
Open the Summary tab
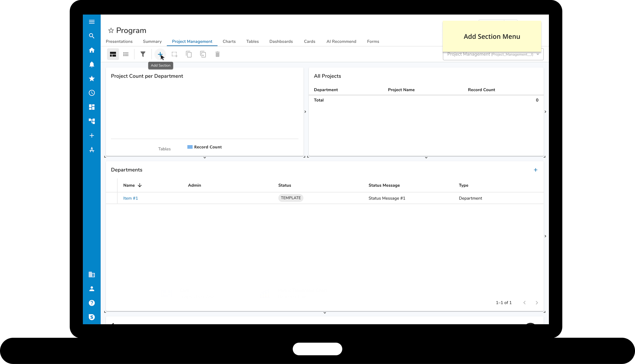click(152, 41)
